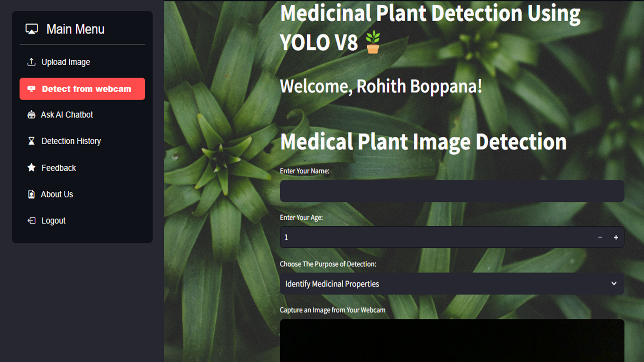Switch to the Ask AI Chatbot section
644x362 pixels.
(x=67, y=115)
